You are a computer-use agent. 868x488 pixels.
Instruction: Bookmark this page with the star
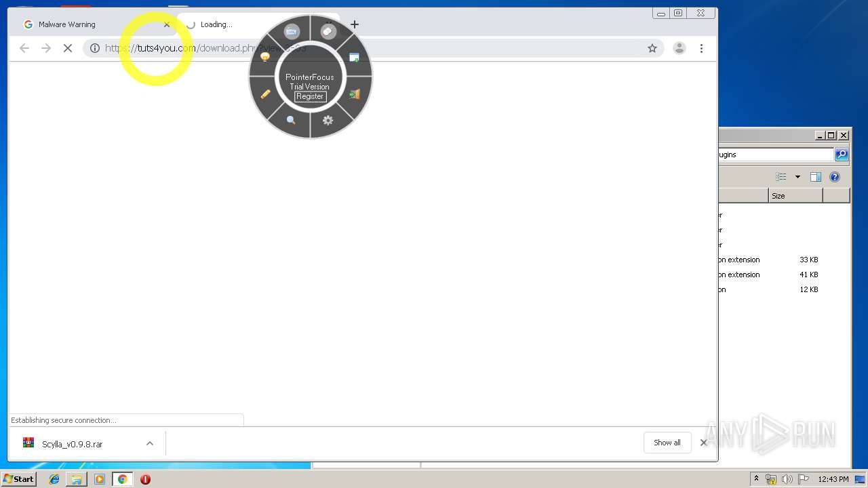tap(652, 48)
